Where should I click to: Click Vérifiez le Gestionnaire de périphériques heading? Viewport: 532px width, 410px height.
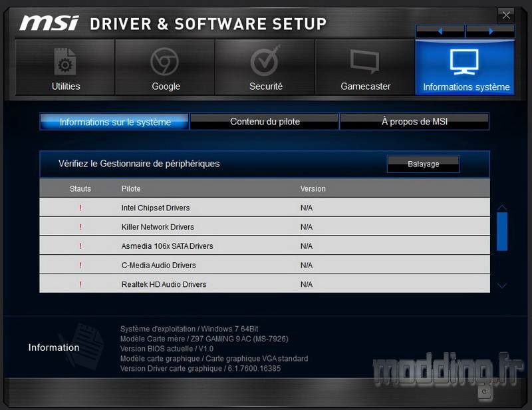coord(139,164)
